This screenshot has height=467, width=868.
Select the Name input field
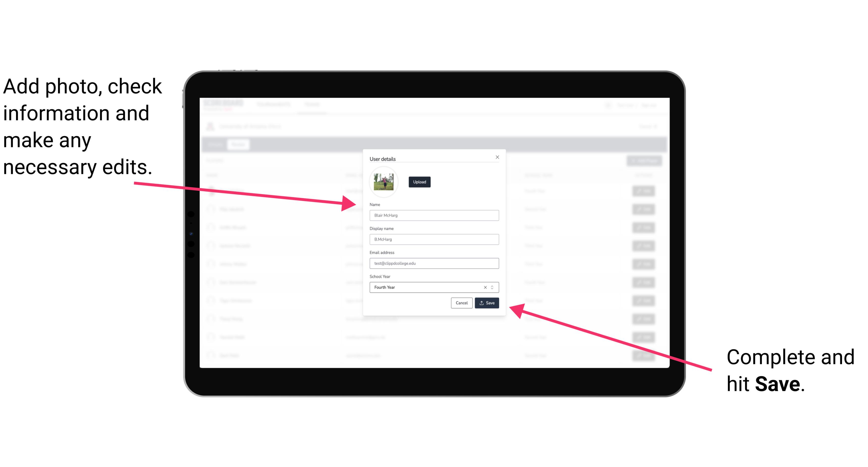coord(433,215)
